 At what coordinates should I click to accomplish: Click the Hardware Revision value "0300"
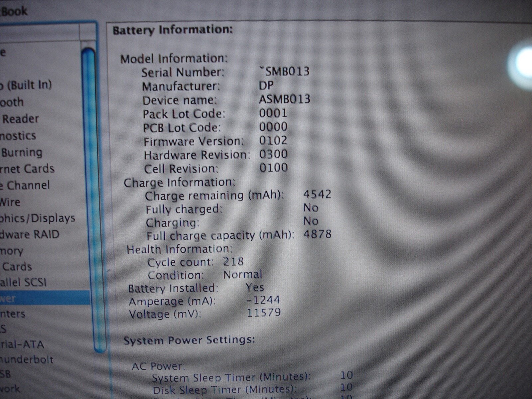click(x=274, y=154)
